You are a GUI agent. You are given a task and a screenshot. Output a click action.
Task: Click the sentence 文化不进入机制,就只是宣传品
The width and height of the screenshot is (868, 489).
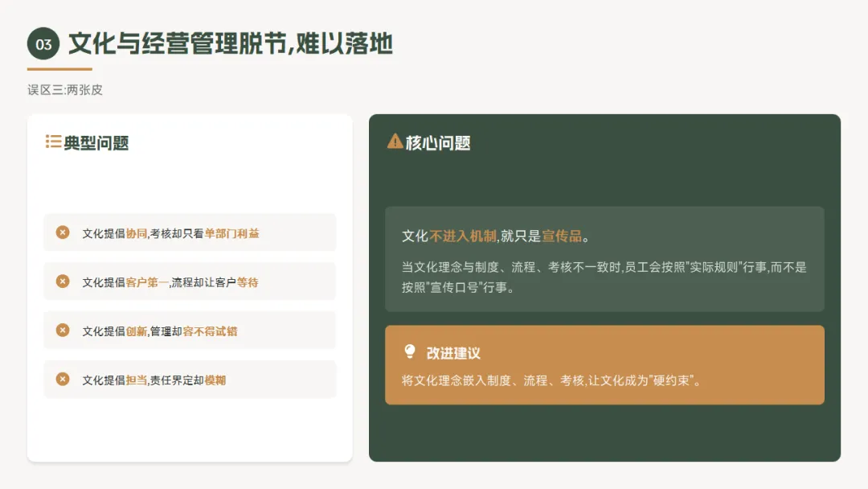tap(496, 236)
